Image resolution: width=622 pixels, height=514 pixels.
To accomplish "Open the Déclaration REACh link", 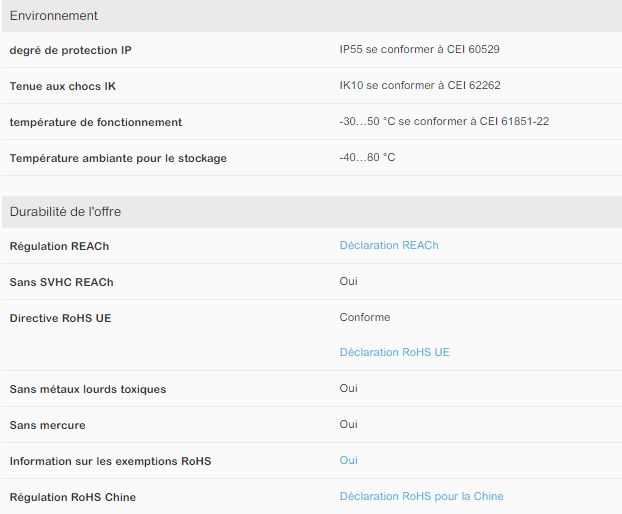I will 388,246.
